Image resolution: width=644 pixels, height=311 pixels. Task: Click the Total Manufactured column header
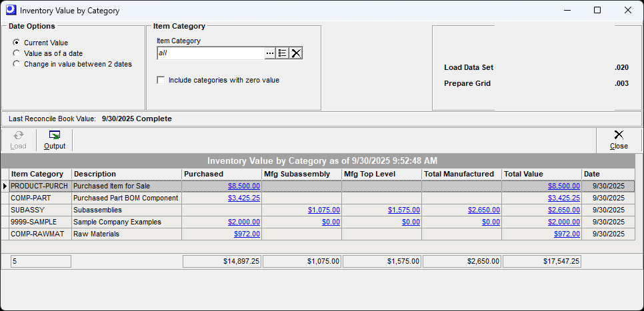pos(461,174)
